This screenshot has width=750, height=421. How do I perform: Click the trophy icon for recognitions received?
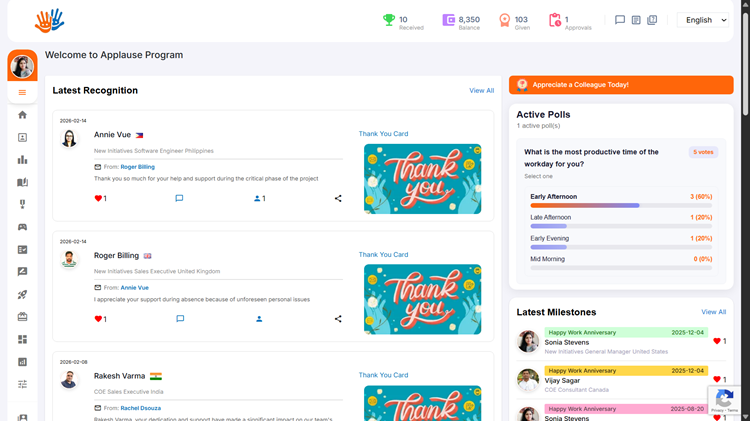point(389,20)
